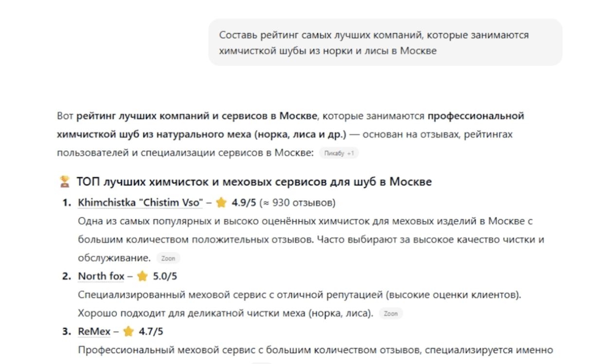Click the star icon next to 4.9/5

[221, 203]
